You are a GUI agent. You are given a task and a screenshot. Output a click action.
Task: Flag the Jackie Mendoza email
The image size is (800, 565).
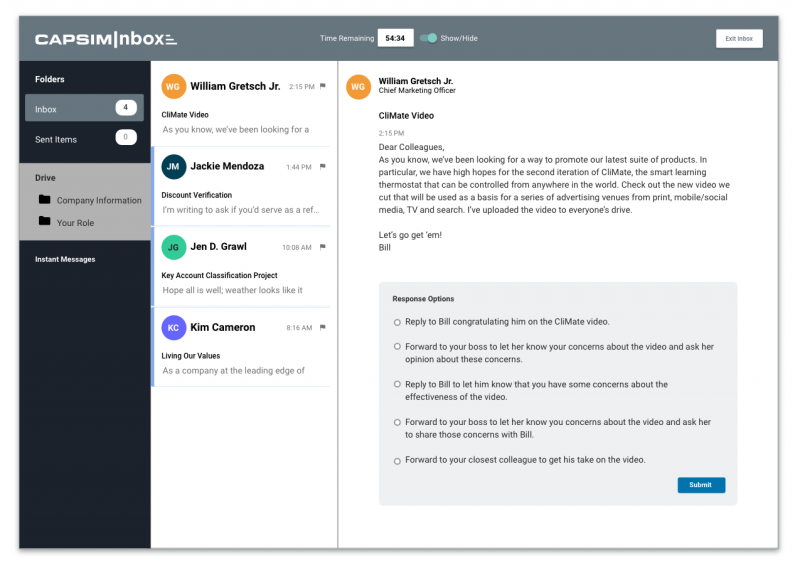coord(322,166)
